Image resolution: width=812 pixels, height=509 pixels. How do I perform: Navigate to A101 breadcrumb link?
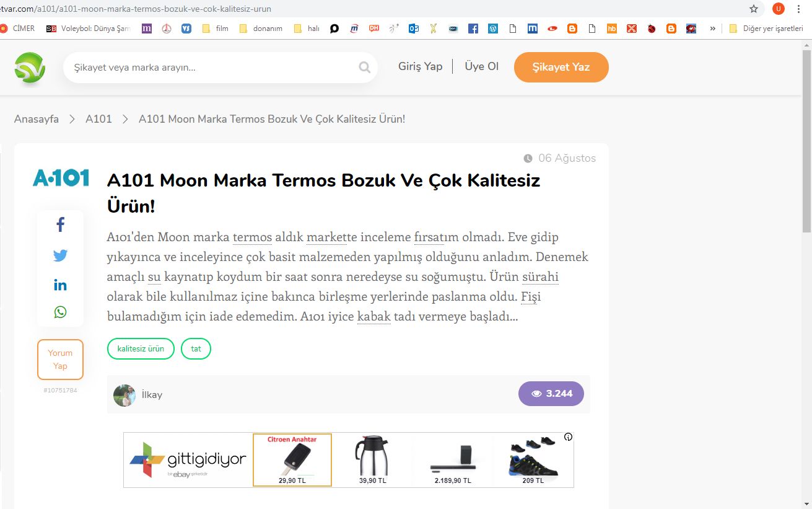coord(98,119)
